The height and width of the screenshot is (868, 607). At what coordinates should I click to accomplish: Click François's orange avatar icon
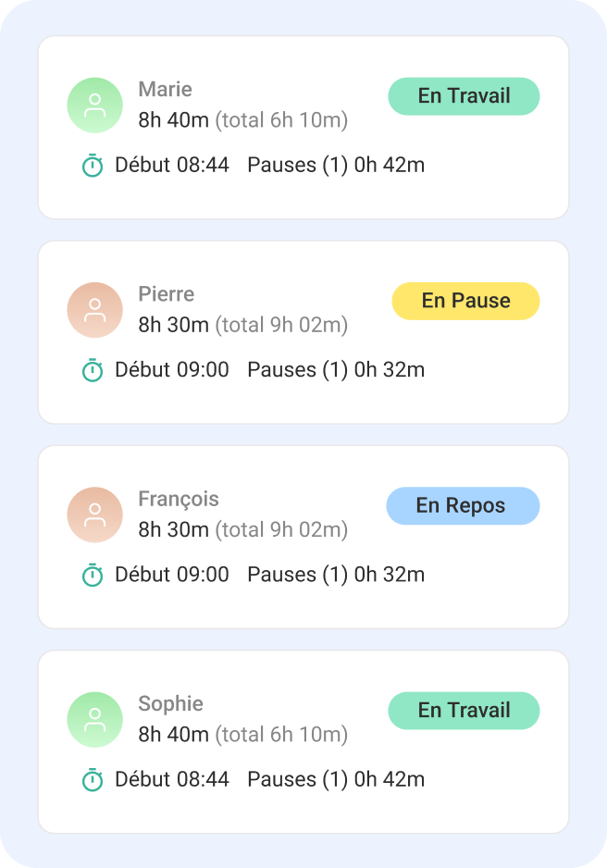click(x=94, y=515)
